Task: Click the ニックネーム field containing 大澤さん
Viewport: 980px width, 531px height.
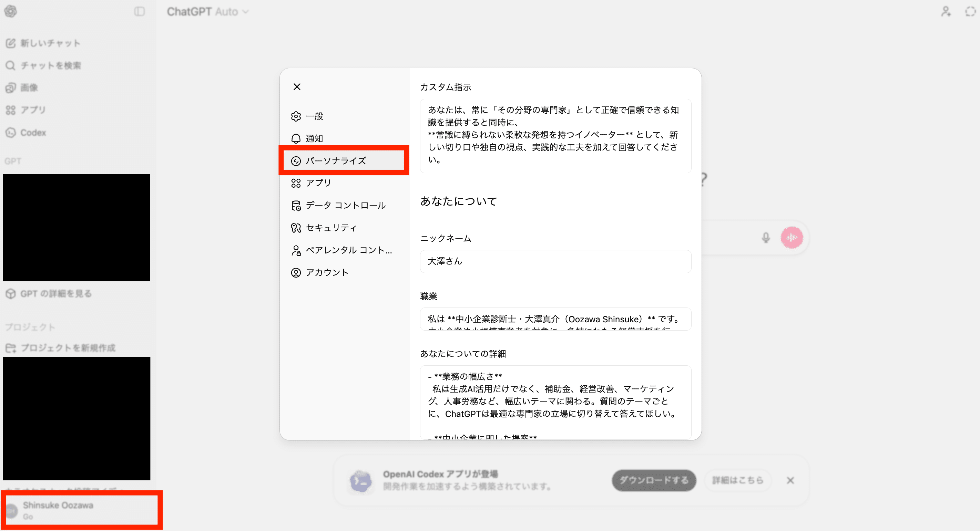Action: pos(555,261)
